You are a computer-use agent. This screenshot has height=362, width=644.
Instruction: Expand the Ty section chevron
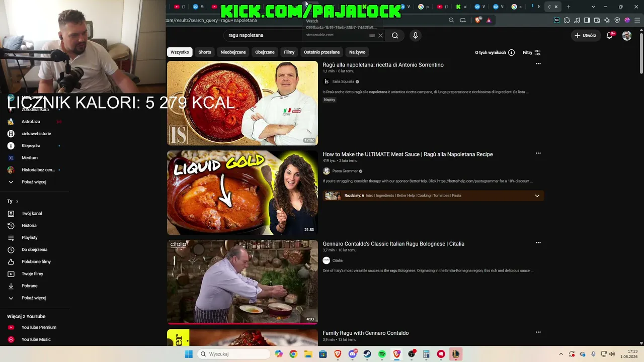click(17, 202)
